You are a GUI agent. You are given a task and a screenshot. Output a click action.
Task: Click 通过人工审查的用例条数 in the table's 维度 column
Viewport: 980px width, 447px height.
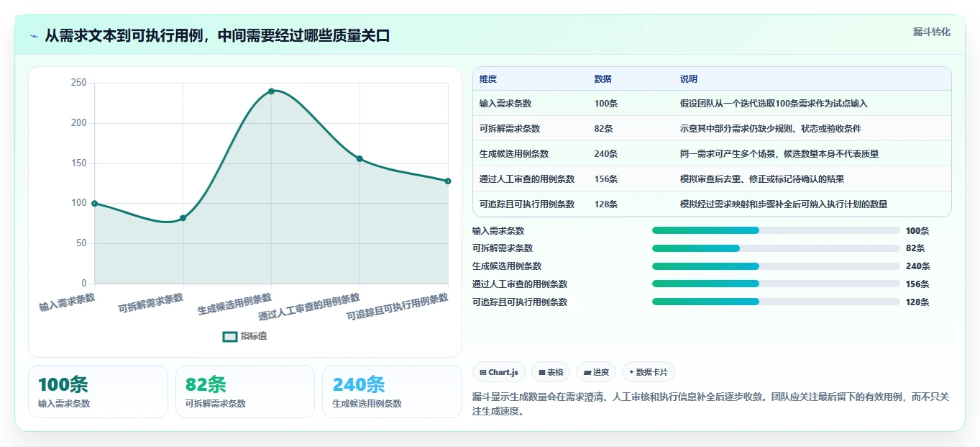point(527,179)
